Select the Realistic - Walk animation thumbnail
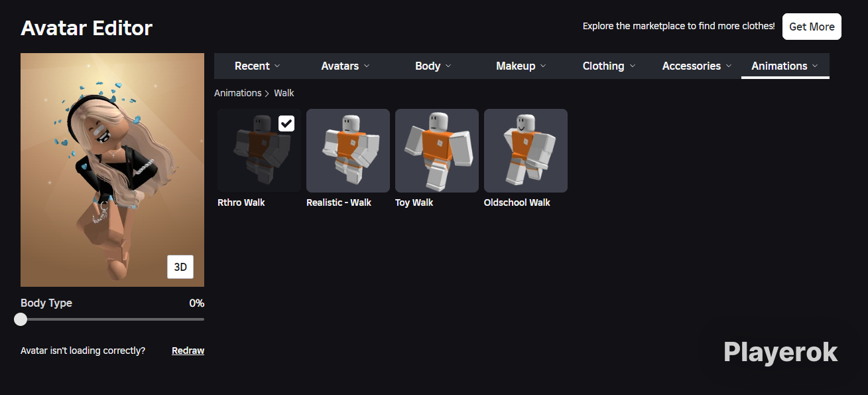 [348, 151]
